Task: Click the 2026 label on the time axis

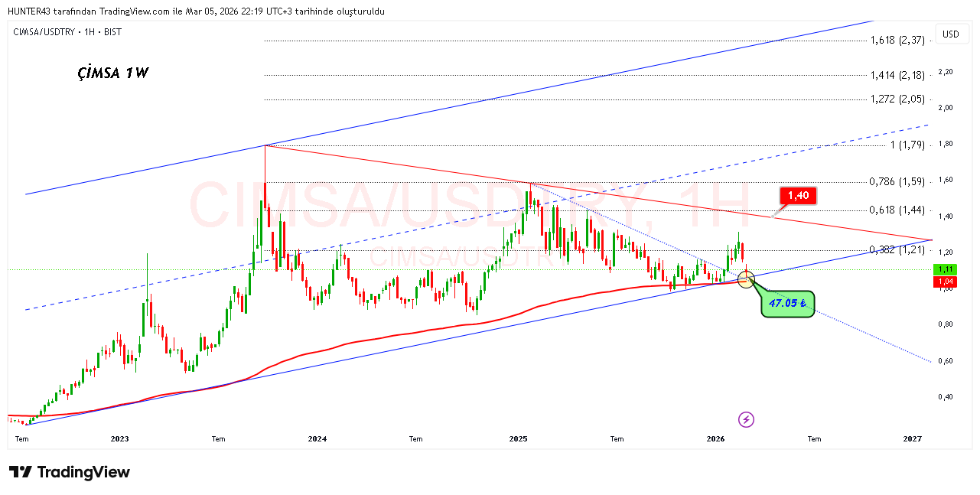Action: [x=715, y=439]
